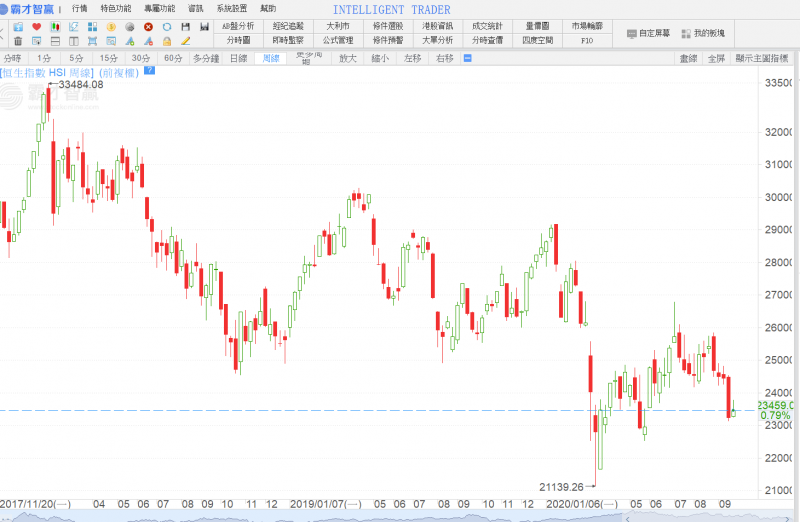Select the 60分 timeframe tab
The image size is (800, 522).
tap(173, 59)
